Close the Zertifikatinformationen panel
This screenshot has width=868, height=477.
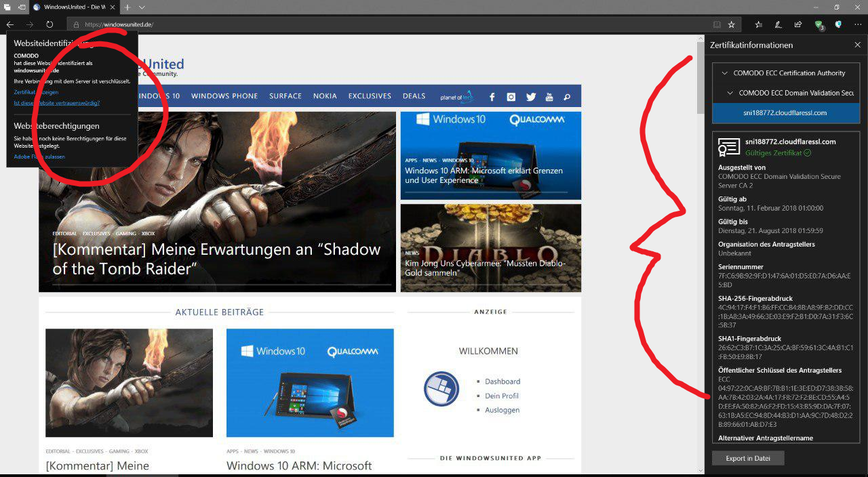coord(858,45)
